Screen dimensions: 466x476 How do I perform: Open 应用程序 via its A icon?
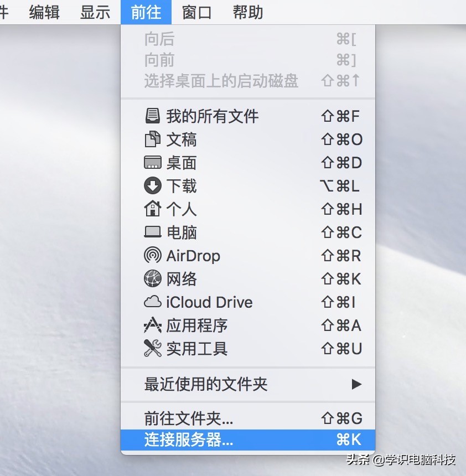[152, 325]
